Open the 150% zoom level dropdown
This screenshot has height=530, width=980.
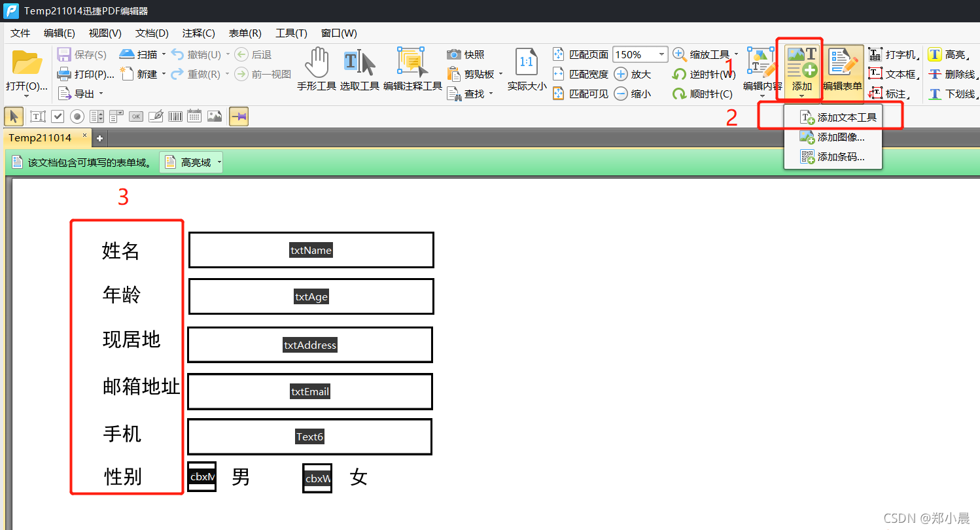[x=661, y=54]
